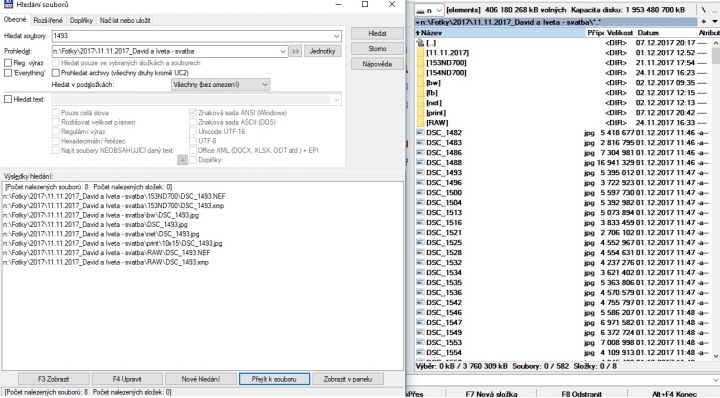This screenshot has width=720, height=398.
Task: Open the Hledat soubory dropdown arrow
Action: (x=337, y=36)
